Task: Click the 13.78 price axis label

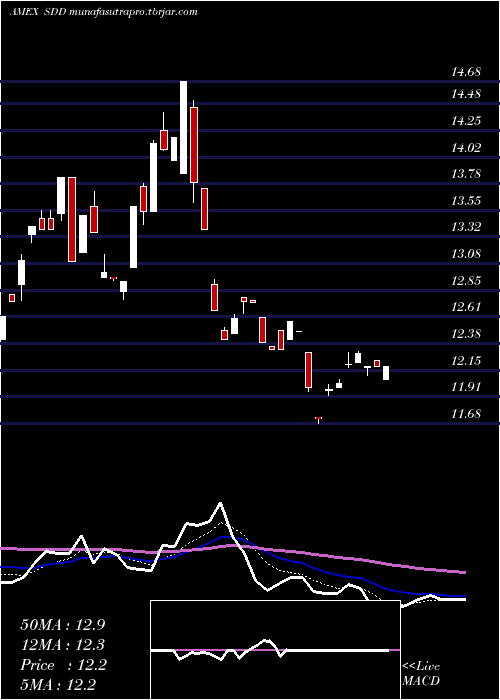Action: tap(466, 174)
